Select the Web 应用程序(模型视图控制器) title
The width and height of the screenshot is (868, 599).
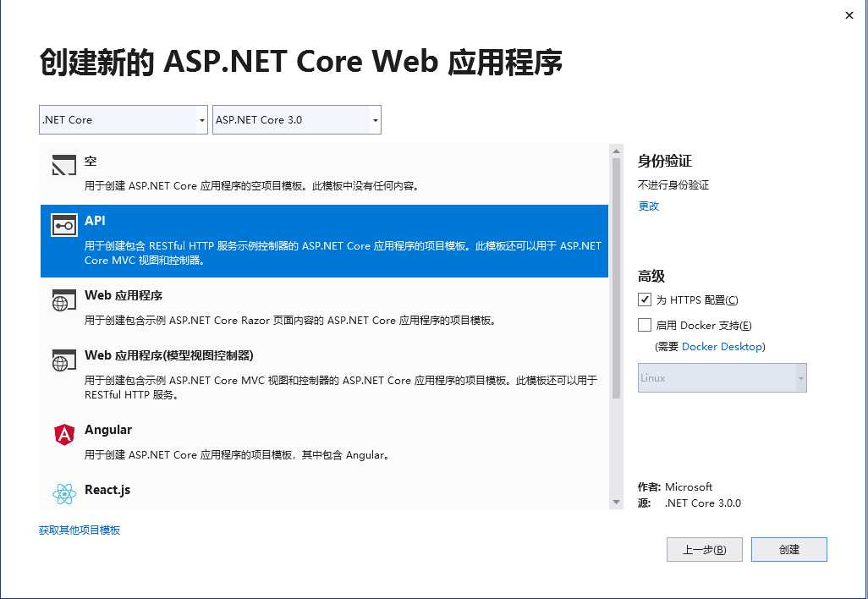tap(169, 355)
